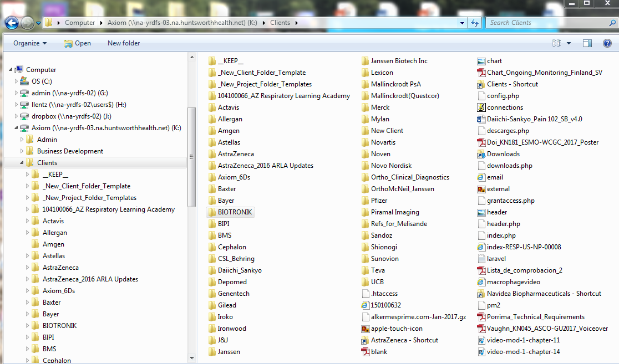Select Computer in address breadcrumb

[80, 23]
